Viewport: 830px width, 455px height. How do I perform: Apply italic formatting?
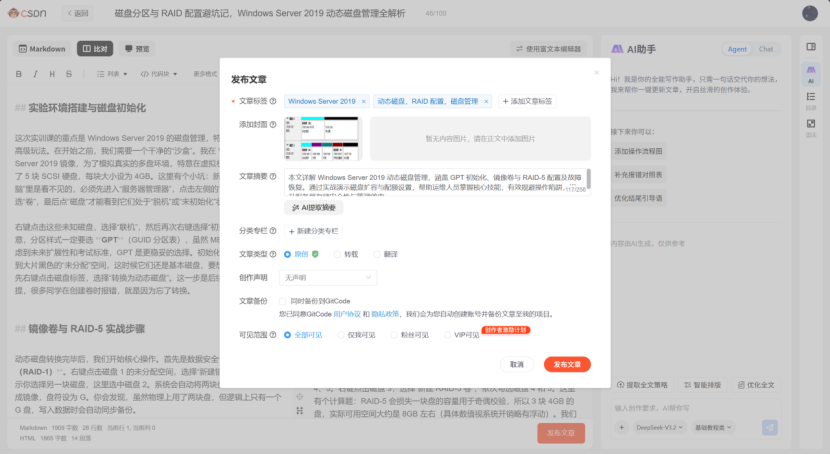[35, 74]
